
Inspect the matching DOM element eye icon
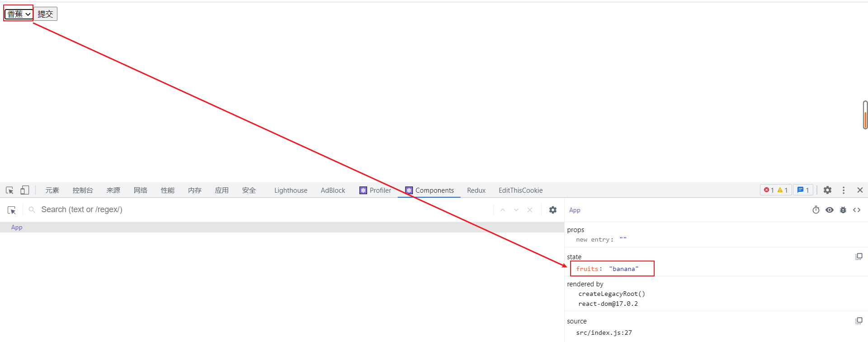coord(830,210)
